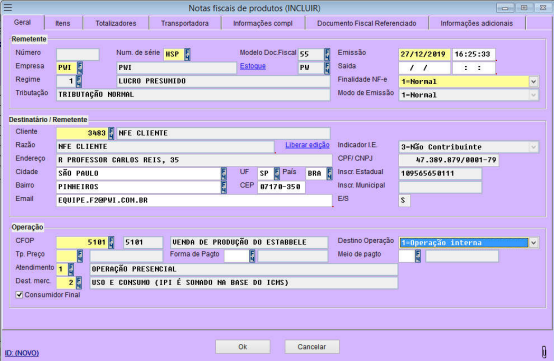
Task: Click the Liberar edição link
Action: coord(307,145)
